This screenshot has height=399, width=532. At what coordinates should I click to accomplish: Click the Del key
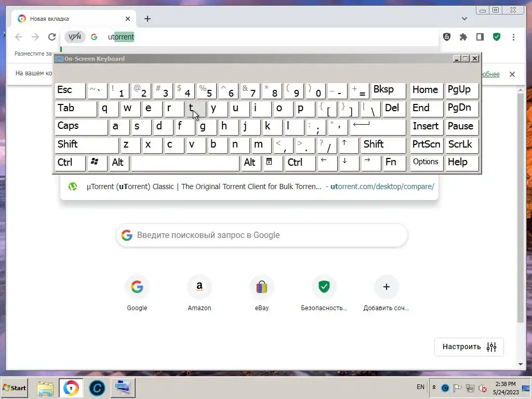[394, 109]
